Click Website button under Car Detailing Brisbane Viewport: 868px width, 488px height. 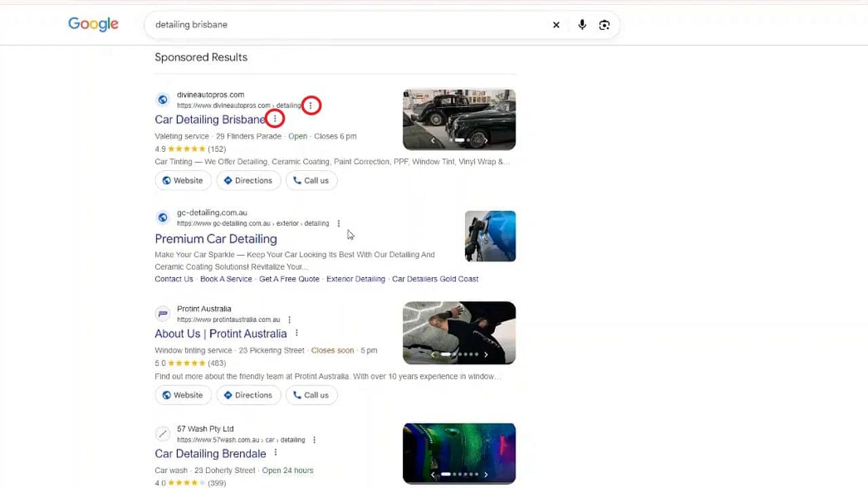(183, 180)
